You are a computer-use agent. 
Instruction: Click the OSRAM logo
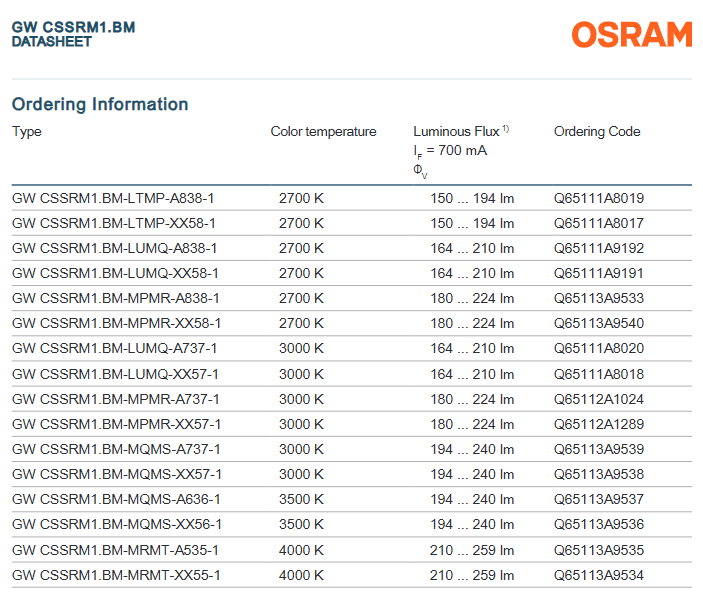tap(632, 35)
